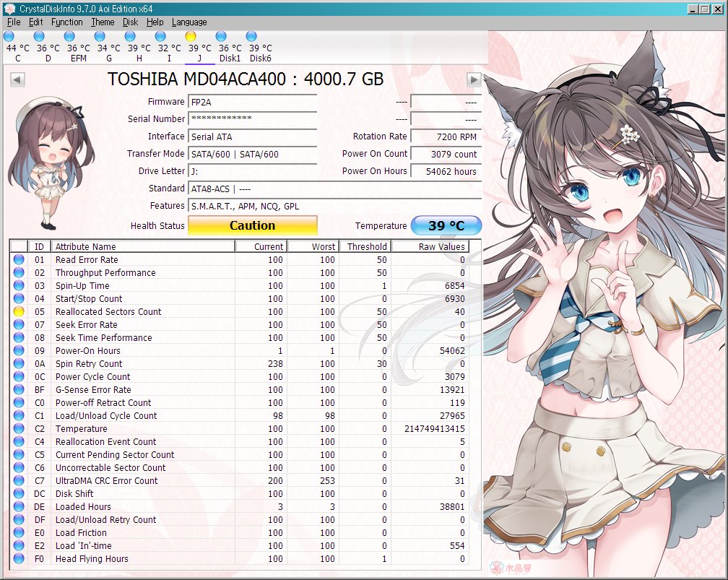Select the Load/Unload Retry Count row name
The width and height of the screenshot is (728, 580).
click(x=106, y=519)
